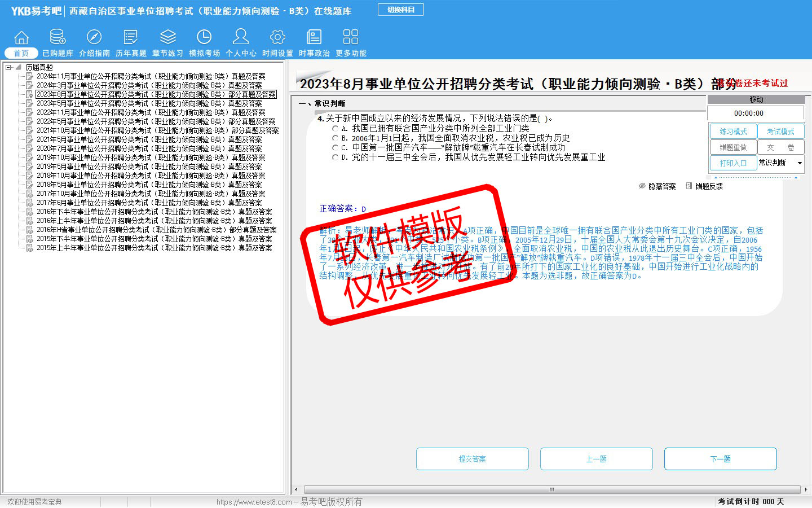Open the 介绍指南 compass icon
This screenshot has width=812, height=508.
[x=94, y=38]
